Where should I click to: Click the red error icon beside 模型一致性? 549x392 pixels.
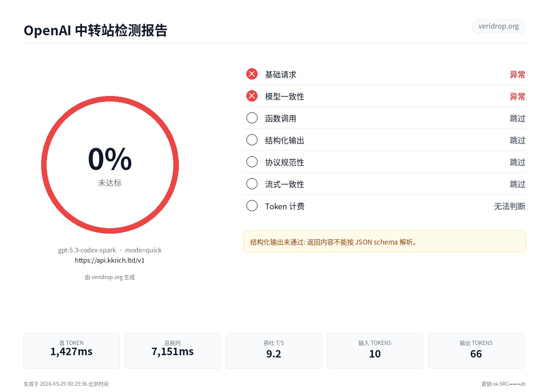[252, 96]
